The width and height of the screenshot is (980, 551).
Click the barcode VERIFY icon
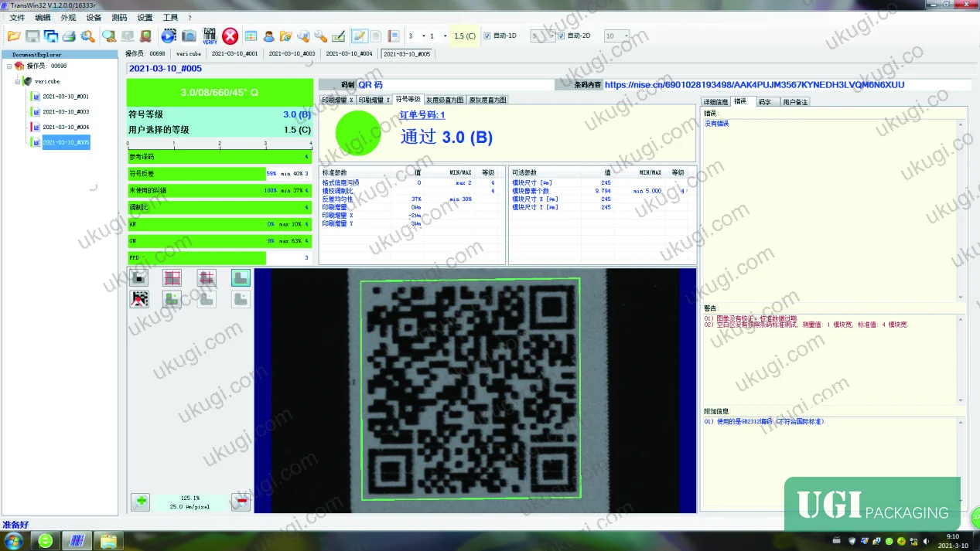point(210,36)
